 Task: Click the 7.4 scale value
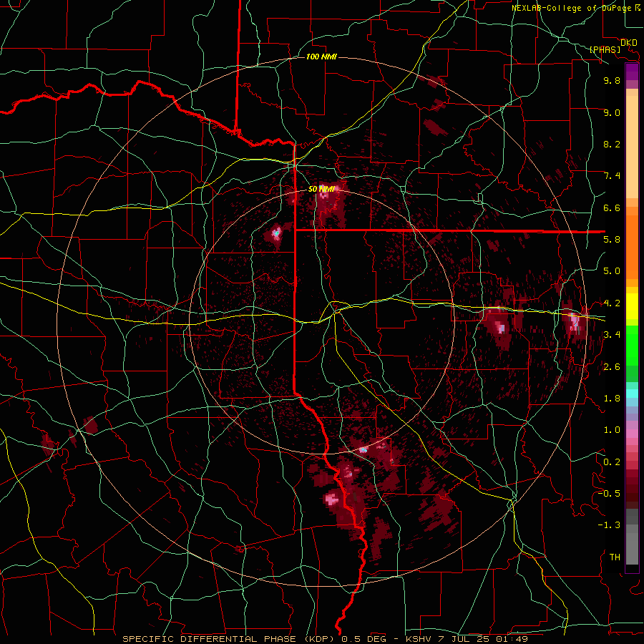[612, 176]
